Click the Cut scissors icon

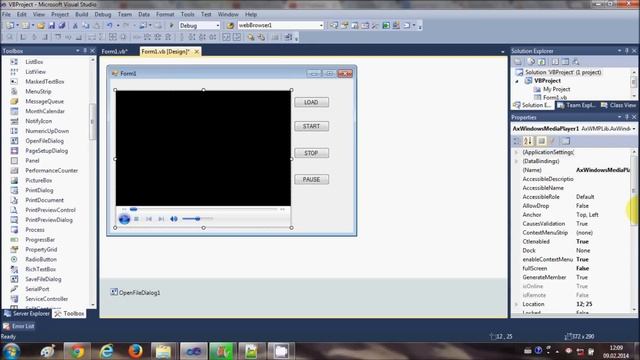click(x=75, y=25)
